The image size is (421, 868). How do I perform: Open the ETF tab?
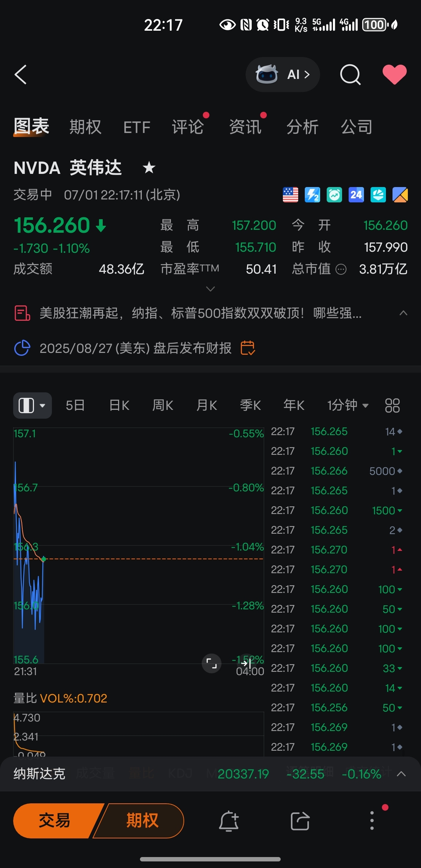137,127
